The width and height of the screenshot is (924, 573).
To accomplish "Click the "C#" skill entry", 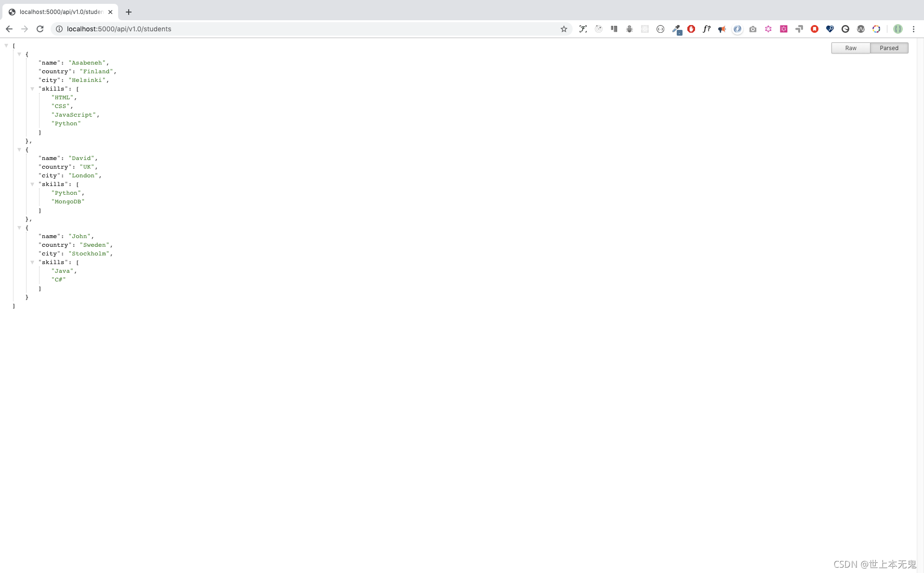I will pos(59,280).
